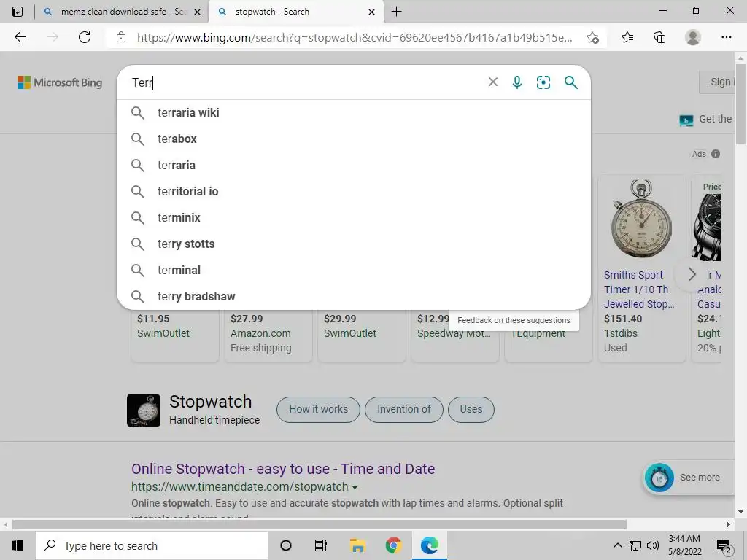This screenshot has height=560, width=747.
Task: Show next shopping ads with arrow
Action: click(692, 274)
